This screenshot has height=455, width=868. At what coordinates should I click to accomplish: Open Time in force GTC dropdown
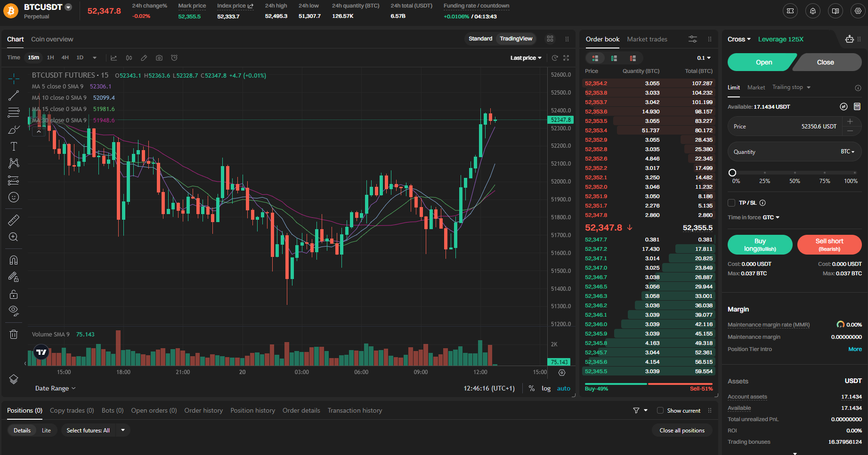click(x=771, y=217)
